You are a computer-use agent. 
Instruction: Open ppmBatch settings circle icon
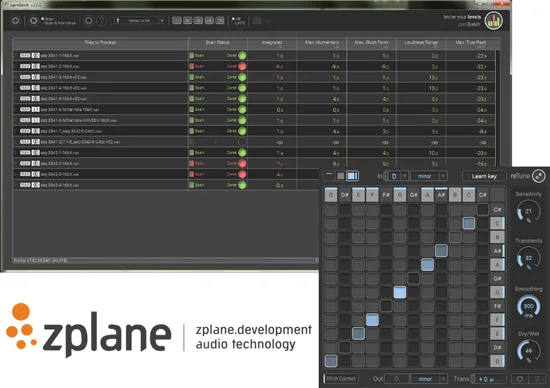(x=88, y=21)
